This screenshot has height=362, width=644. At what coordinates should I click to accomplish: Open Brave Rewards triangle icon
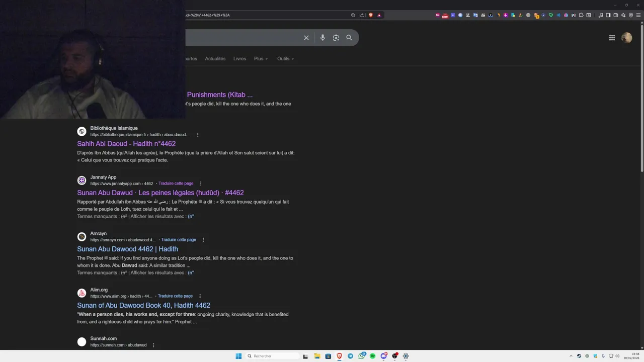379,15
